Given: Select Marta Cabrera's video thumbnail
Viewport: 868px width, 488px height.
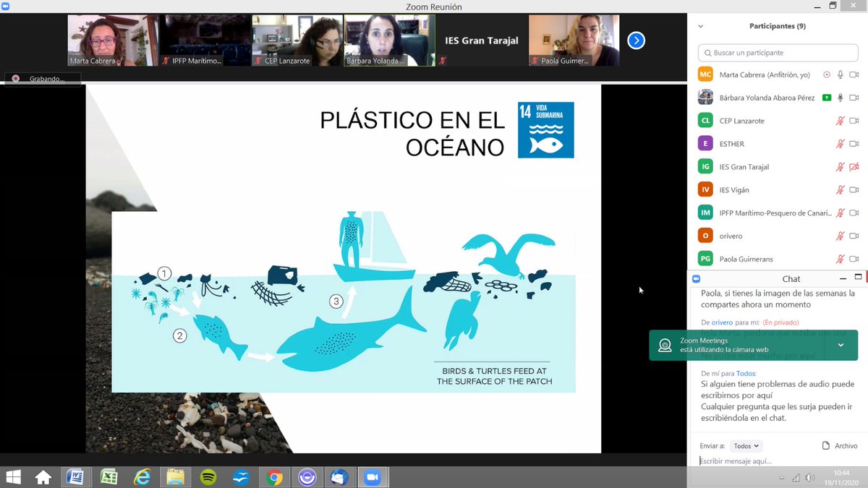Looking at the screenshot, I should coord(113,40).
